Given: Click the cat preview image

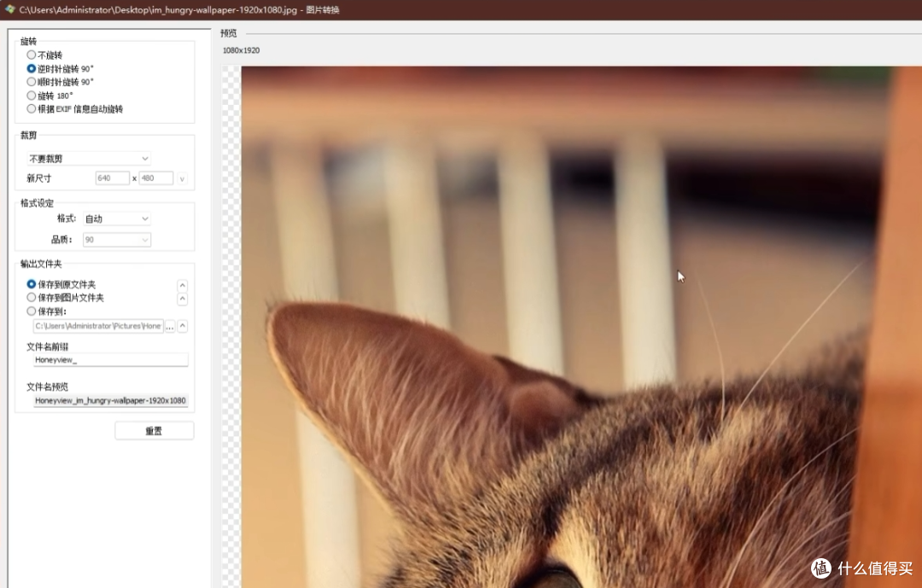Looking at the screenshot, I should click(x=581, y=327).
